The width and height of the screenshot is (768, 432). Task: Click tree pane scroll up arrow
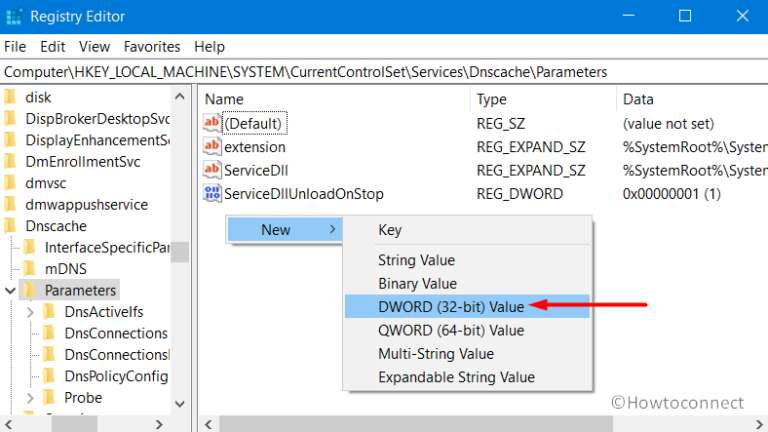pyautogui.click(x=180, y=96)
